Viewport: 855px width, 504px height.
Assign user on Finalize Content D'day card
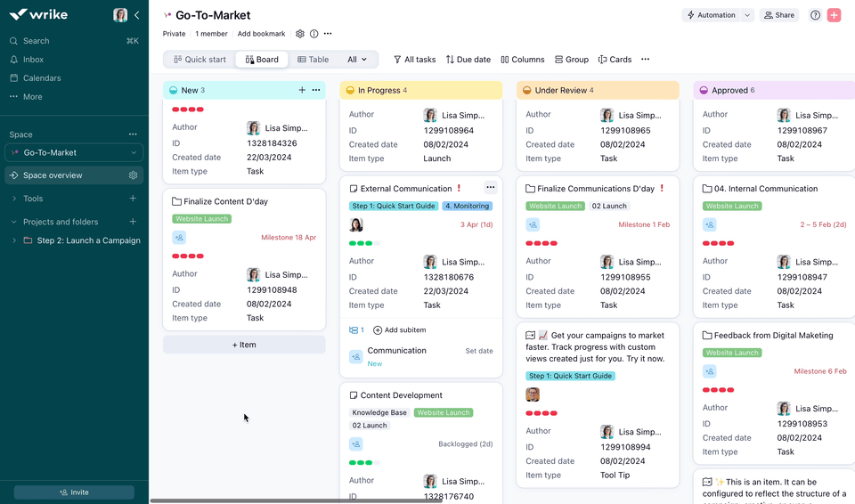(179, 237)
